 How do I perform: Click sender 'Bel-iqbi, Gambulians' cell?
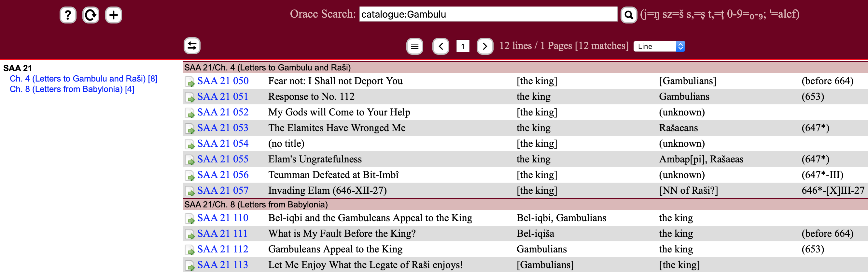561,218
